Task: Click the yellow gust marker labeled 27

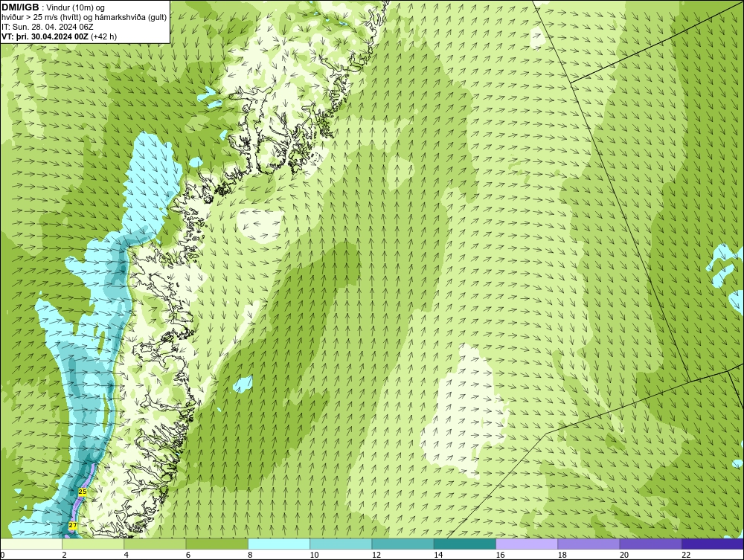Action: [x=73, y=525]
